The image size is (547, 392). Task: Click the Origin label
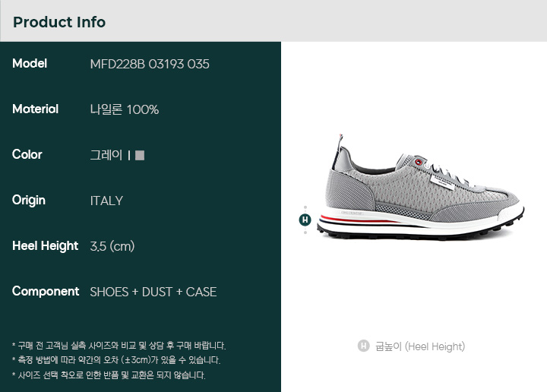(x=29, y=201)
